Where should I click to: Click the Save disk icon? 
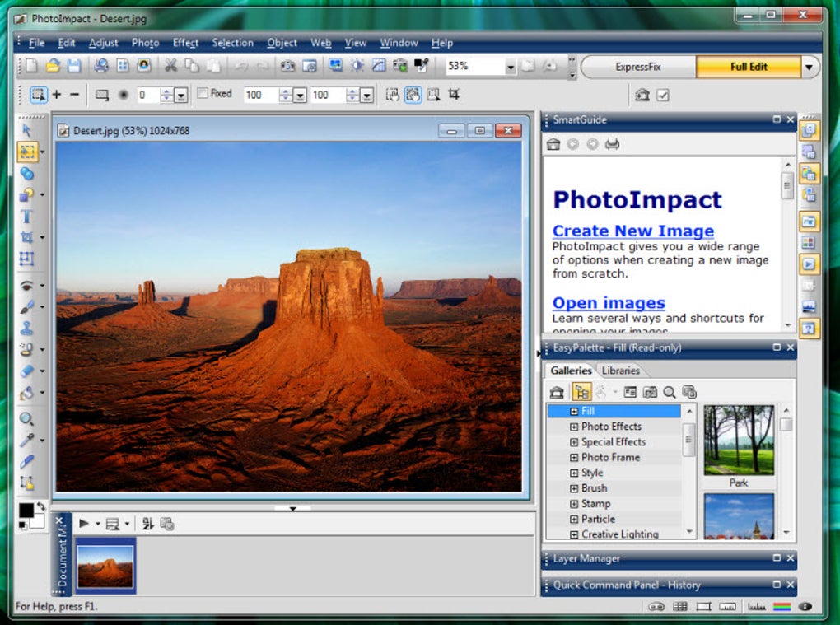(74, 66)
